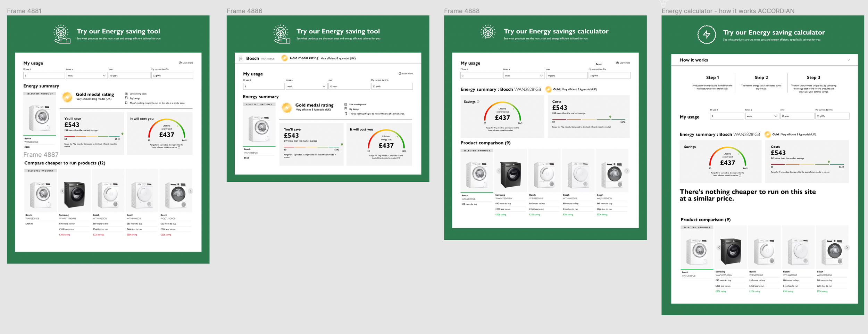Click Bosch WQG233D8GB dryer thumbnail in ACCORDIAN frame

832,248
